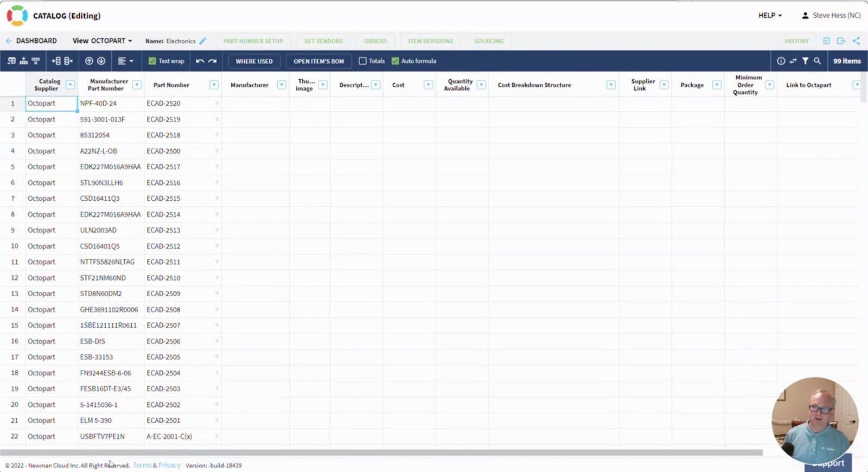Enable the Totals checkbox

(363, 61)
